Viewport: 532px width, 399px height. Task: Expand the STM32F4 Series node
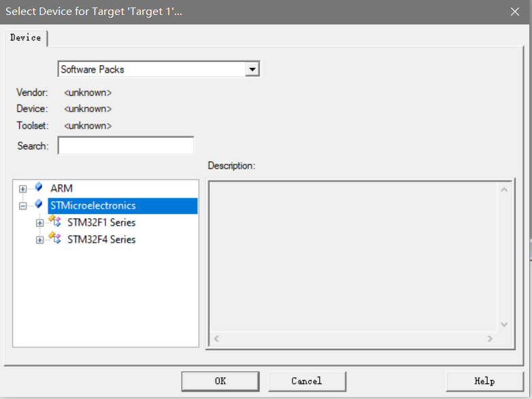tap(39, 240)
